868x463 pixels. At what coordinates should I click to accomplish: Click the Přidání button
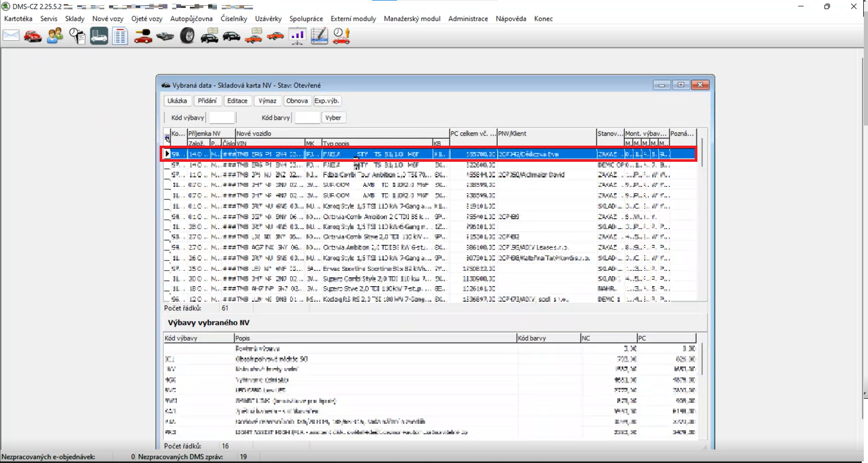click(x=207, y=101)
